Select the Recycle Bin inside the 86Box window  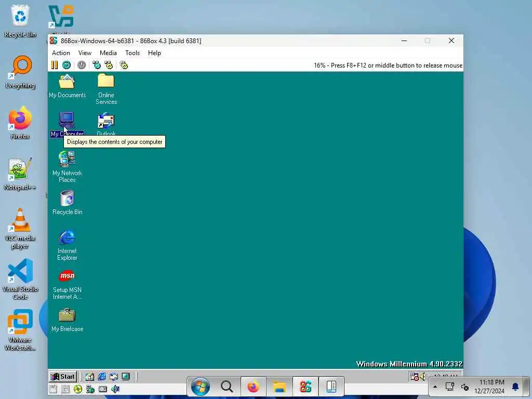point(67,203)
